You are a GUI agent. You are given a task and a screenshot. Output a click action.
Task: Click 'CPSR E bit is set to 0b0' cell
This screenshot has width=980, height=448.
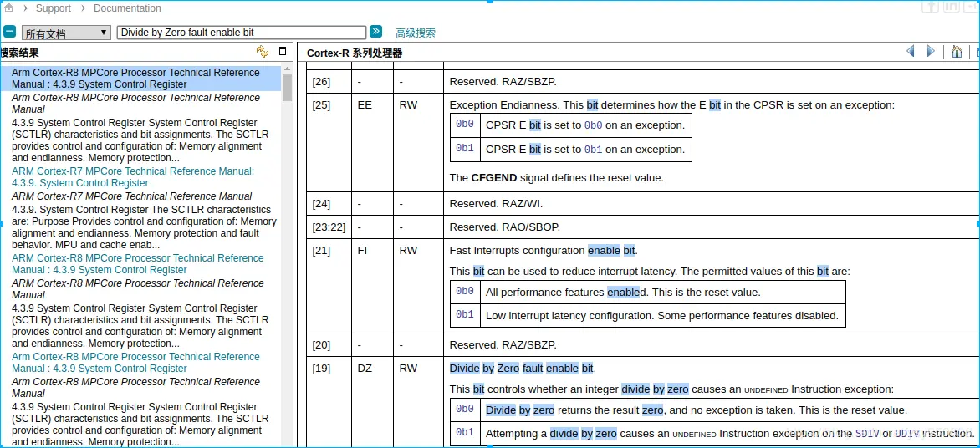pos(585,125)
